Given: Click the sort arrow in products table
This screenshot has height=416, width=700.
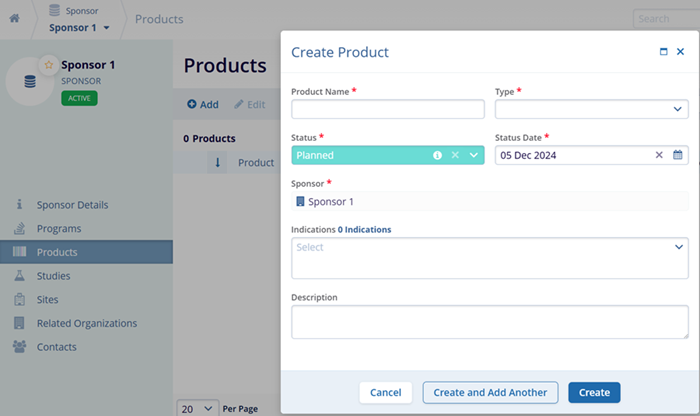Looking at the screenshot, I should [218, 163].
